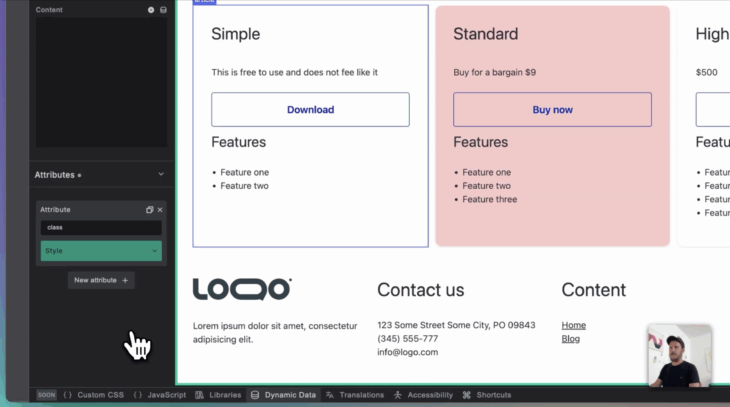Open the JavaScript panel

[x=160, y=395]
